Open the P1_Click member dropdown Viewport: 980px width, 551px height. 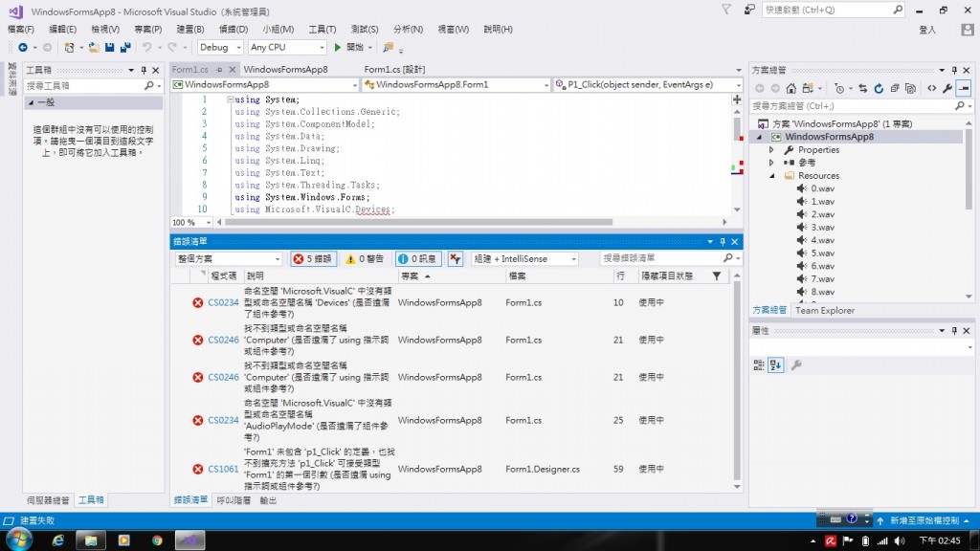648,84
